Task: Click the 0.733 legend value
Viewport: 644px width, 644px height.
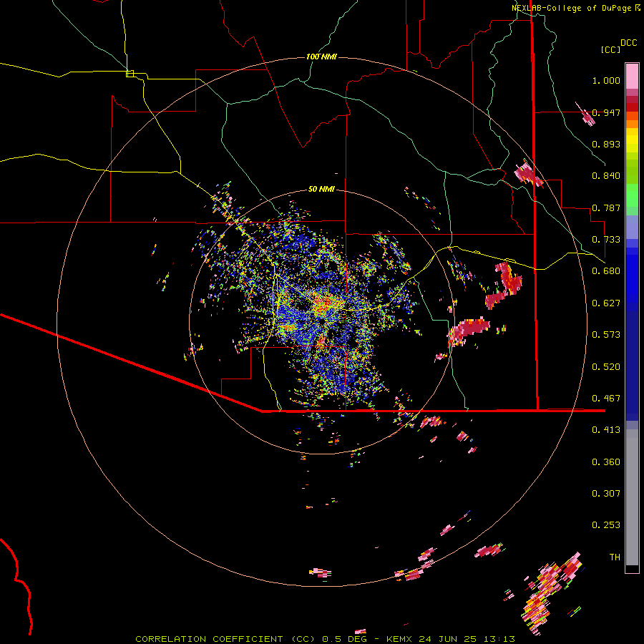Action: (x=606, y=240)
